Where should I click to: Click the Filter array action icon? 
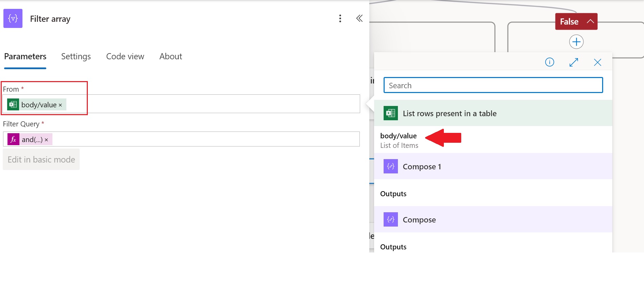[x=13, y=18]
